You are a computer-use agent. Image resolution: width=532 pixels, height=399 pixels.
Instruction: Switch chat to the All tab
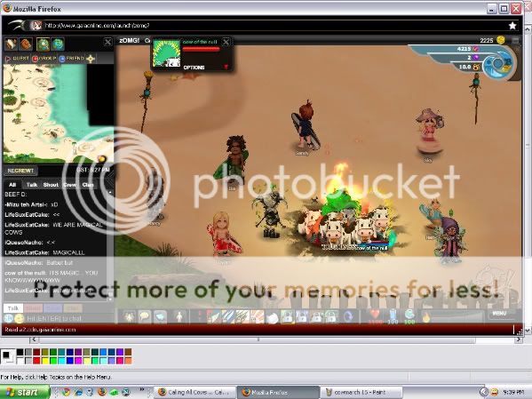click(12, 185)
